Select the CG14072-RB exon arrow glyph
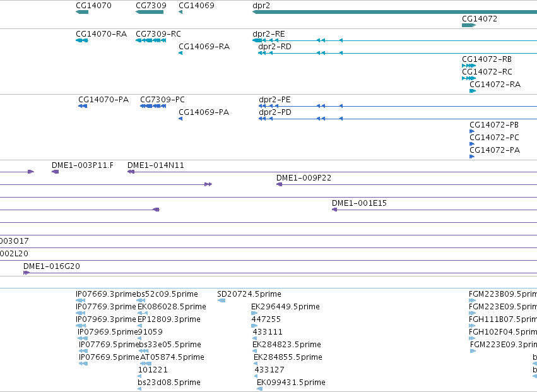Image resolution: width=537 pixels, height=392 pixels. 469,66
